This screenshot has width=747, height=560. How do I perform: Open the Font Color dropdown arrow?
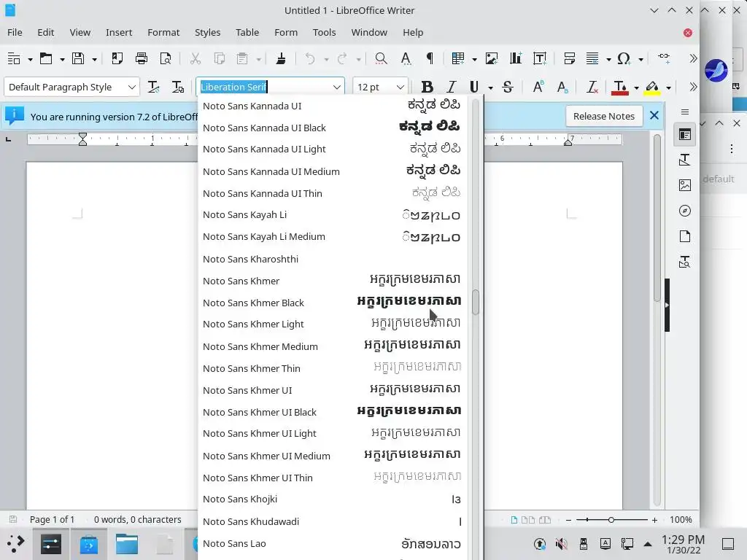coord(636,87)
